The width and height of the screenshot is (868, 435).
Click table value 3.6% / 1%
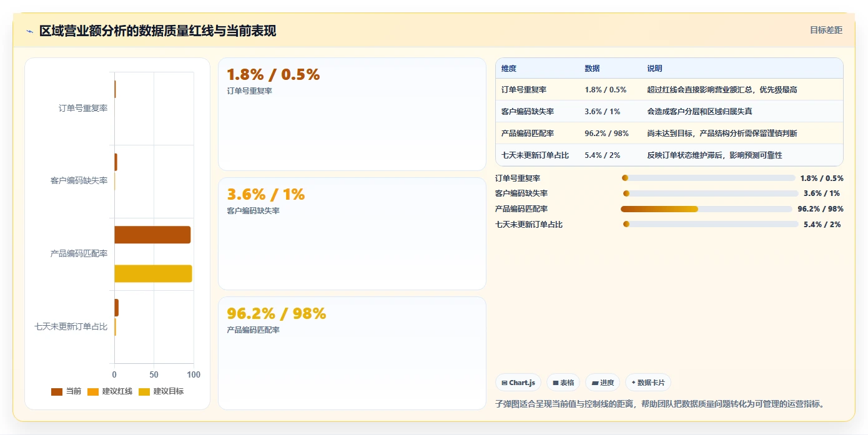point(602,112)
